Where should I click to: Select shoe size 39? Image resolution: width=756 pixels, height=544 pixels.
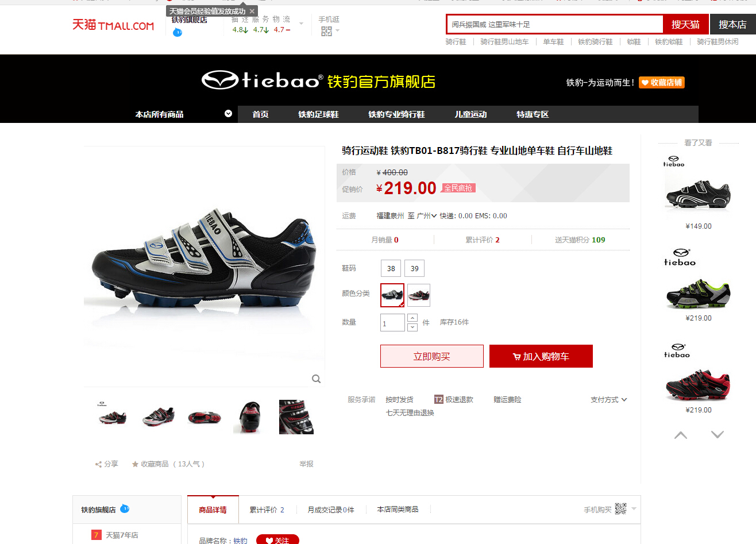pyautogui.click(x=415, y=268)
